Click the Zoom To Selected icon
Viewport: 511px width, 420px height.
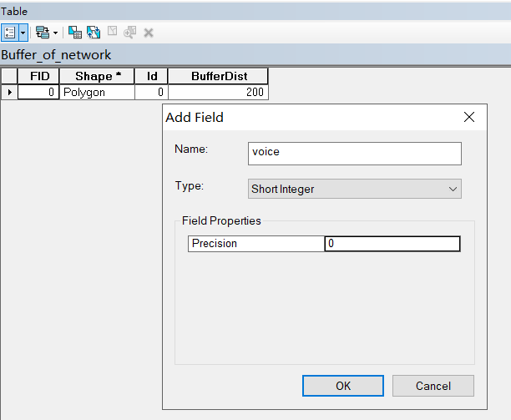pos(130,33)
